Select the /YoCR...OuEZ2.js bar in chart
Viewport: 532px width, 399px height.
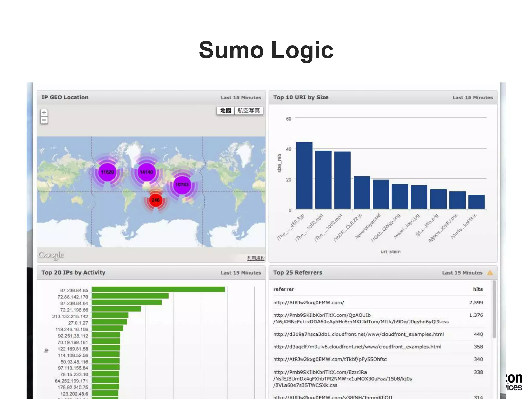(x=362, y=192)
